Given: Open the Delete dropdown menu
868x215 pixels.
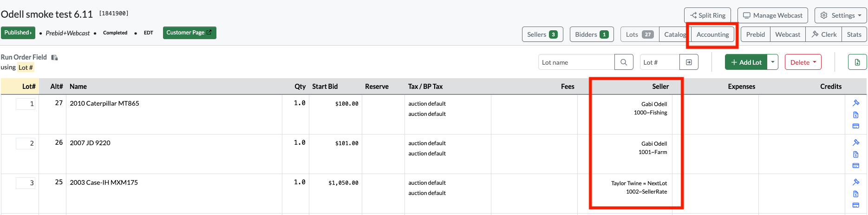Looking at the screenshot, I should [x=803, y=62].
